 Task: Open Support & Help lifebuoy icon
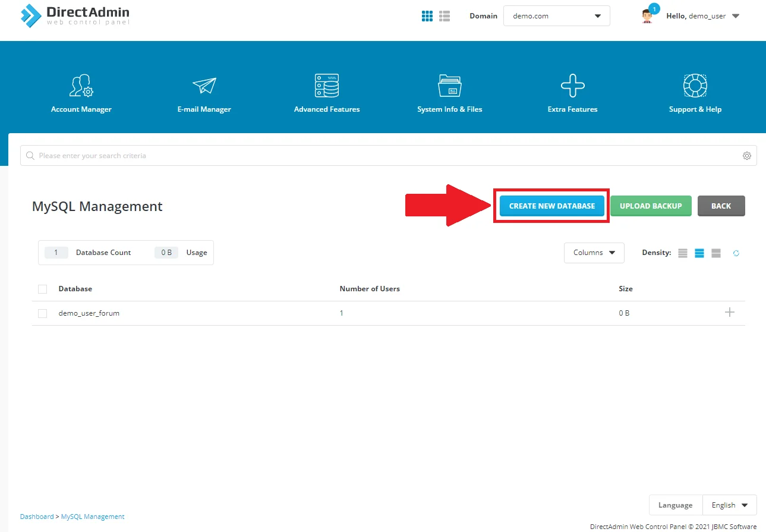click(x=695, y=86)
